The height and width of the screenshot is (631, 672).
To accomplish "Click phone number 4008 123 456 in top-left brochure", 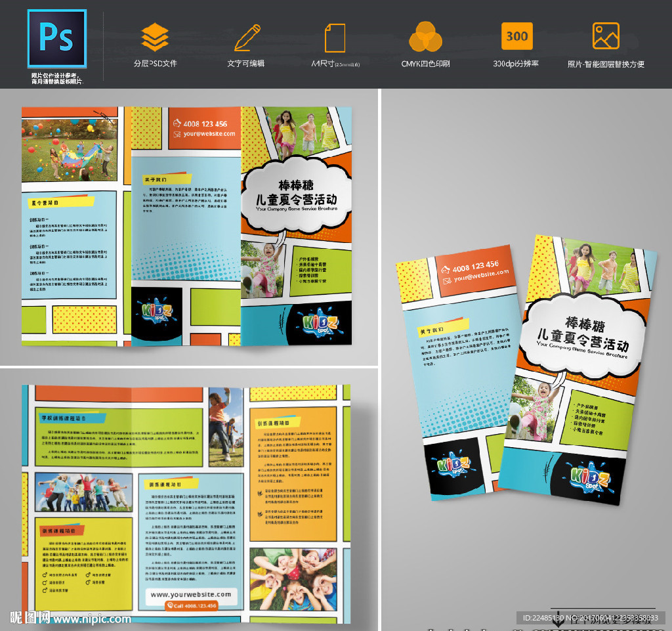I will point(205,124).
